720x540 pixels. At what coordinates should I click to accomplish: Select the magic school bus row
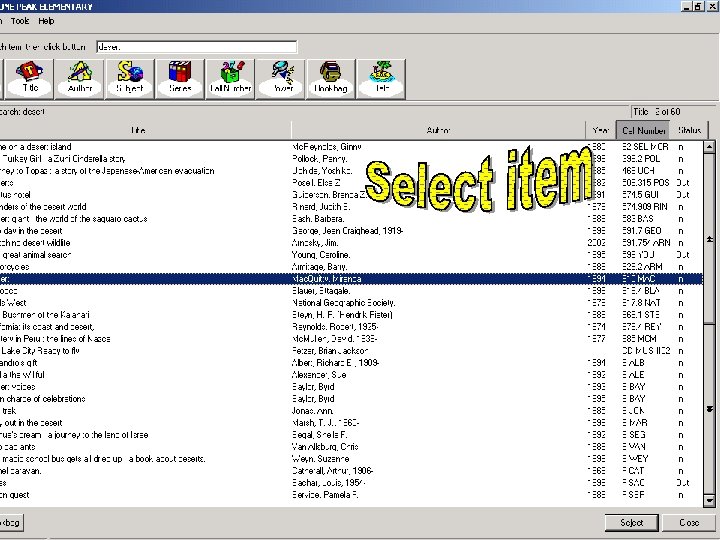pyautogui.click(x=351, y=459)
